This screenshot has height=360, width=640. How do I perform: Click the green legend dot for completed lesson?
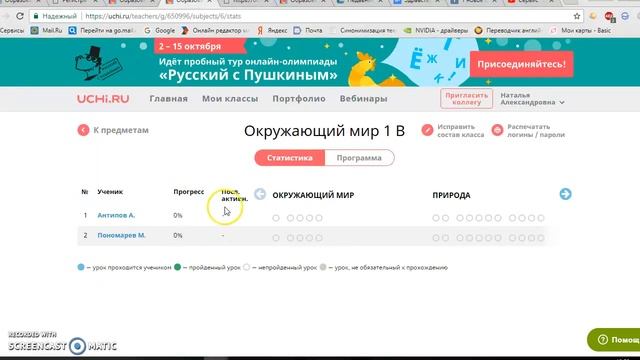click(177, 267)
